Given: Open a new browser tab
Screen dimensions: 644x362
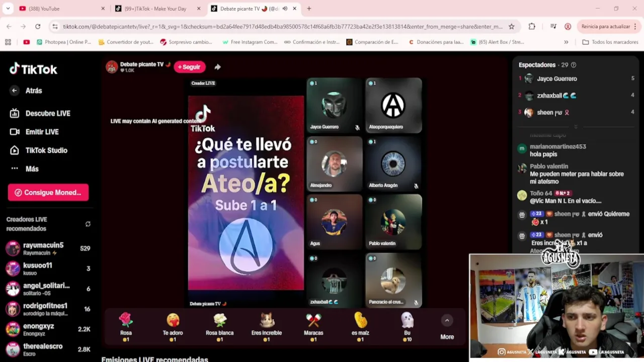Looking at the screenshot, I should pos(309,9).
